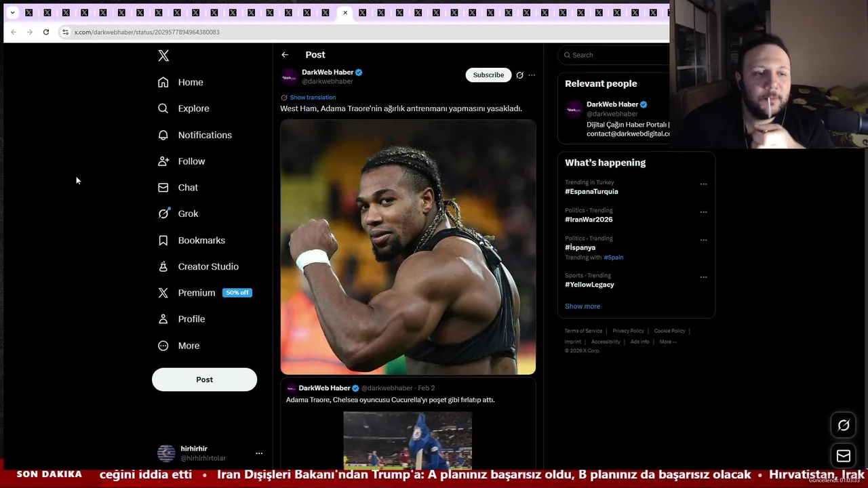Click the 50% off Premium badge
The image size is (868, 488).
[x=237, y=293]
